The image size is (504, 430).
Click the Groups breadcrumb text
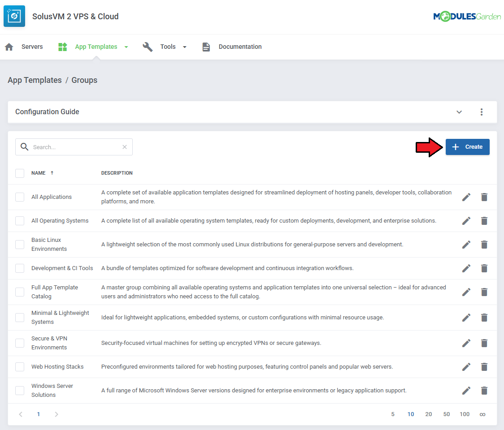[x=84, y=80]
